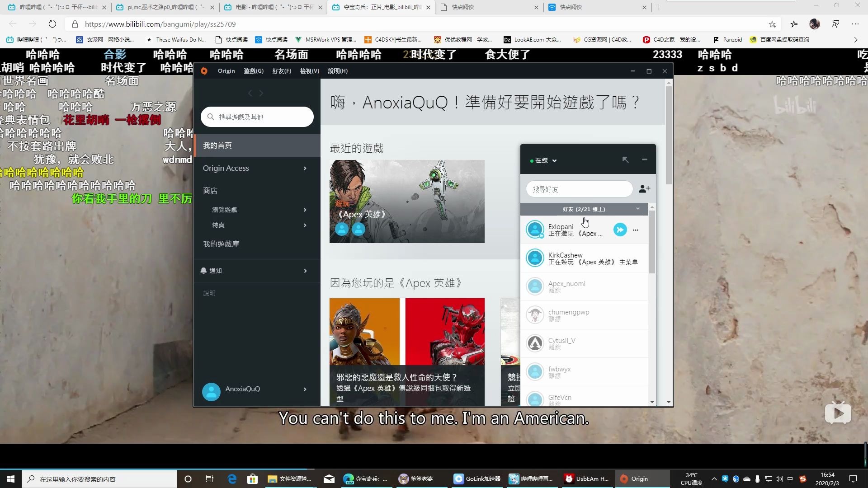Show hidden system tray icons

tap(714, 479)
